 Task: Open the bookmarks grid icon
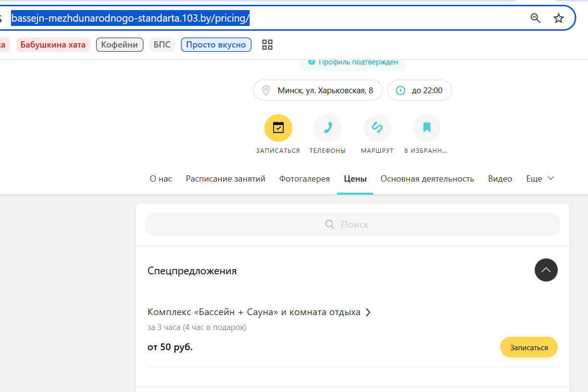click(267, 45)
